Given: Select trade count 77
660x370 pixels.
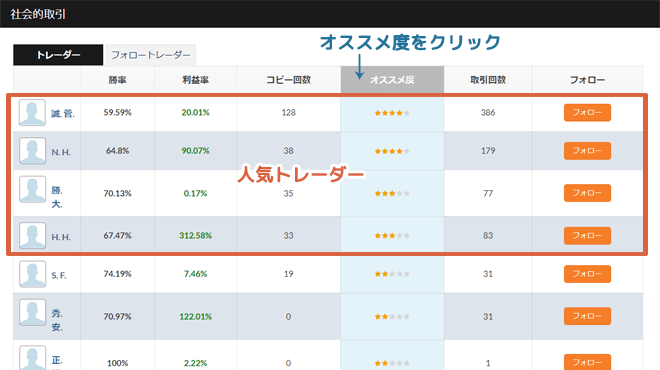Looking at the screenshot, I should pos(488,193).
